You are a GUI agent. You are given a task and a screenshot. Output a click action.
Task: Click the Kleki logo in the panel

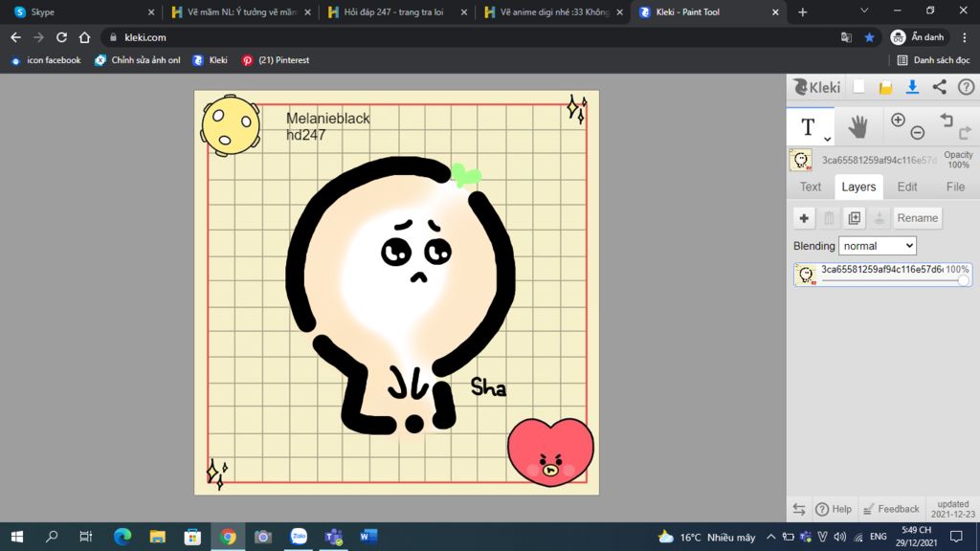coord(816,87)
